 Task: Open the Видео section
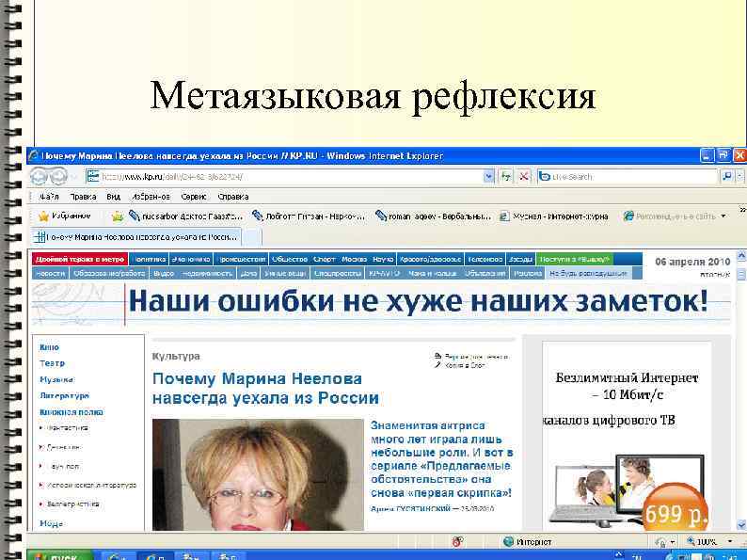[164, 274]
